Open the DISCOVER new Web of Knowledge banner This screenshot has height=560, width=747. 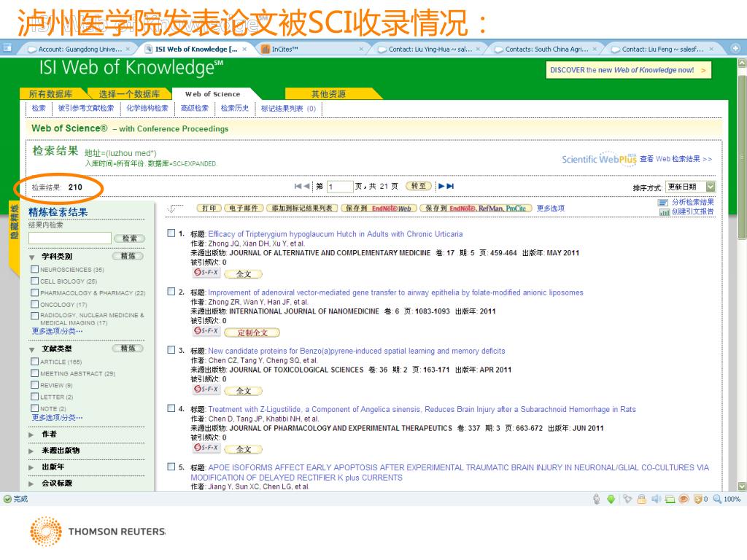point(628,70)
